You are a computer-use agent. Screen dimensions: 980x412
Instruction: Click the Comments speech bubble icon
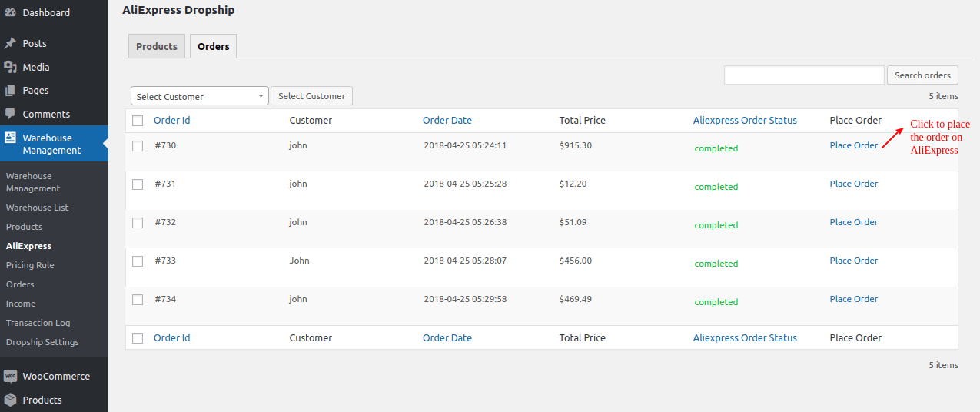(x=10, y=114)
